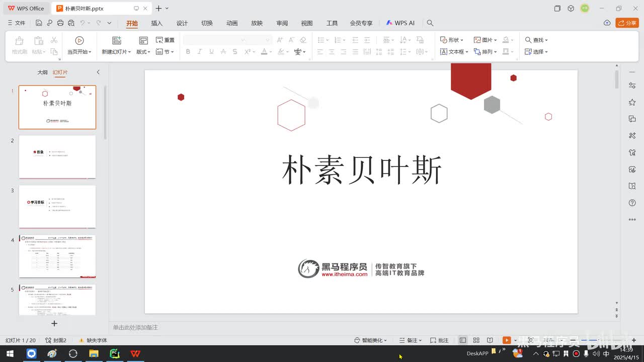Viewport: 644px width, 362px height.
Task: Switch to WPS Office home tab
Action: point(26,9)
